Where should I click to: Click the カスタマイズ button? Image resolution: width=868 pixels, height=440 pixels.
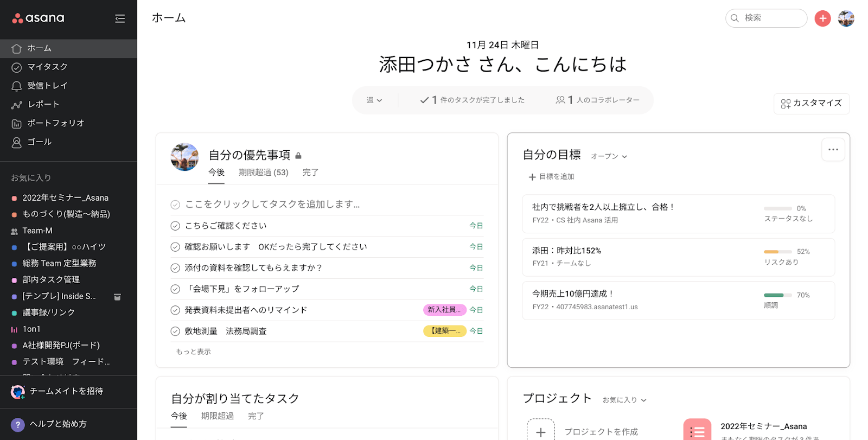[812, 104]
